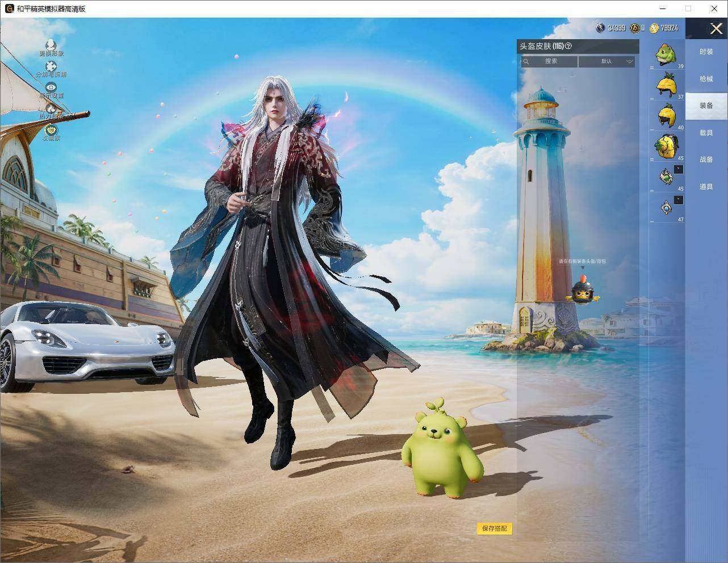This screenshot has width=728, height=563.
Task: Open the 更换形象 change-appearance icon
Action: point(51,45)
